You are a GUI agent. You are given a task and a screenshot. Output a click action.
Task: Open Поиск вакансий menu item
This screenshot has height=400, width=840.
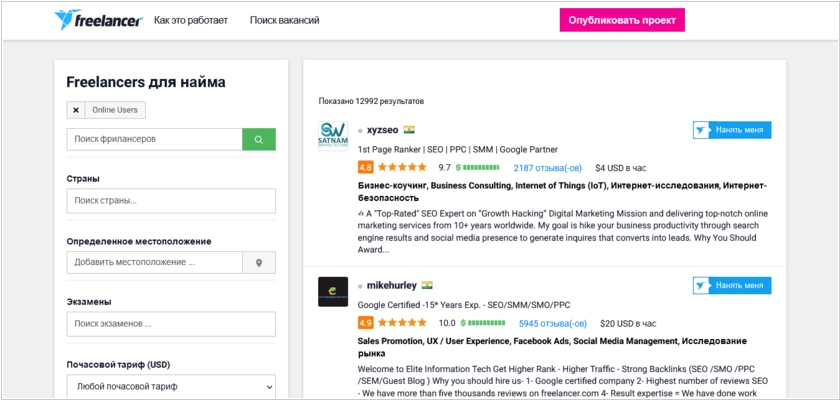pyautogui.click(x=284, y=20)
